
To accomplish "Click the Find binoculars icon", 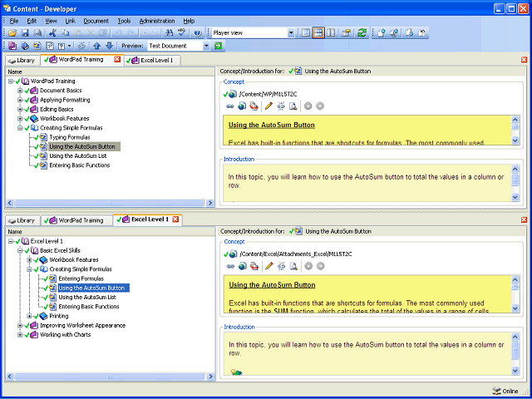I will pos(169,33).
